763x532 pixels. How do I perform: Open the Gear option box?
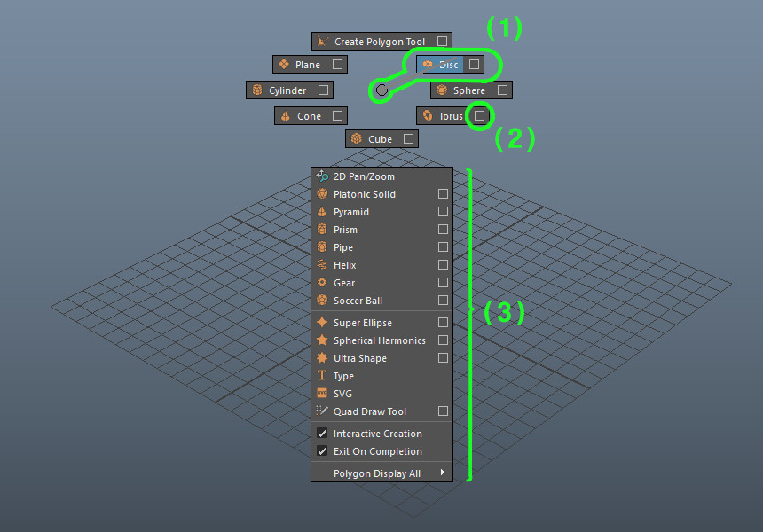click(x=443, y=283)
